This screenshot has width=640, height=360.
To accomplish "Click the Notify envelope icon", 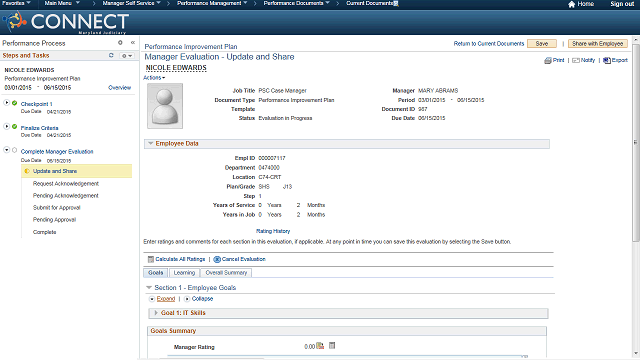I will pyautogui.click(x=576, y=60).
